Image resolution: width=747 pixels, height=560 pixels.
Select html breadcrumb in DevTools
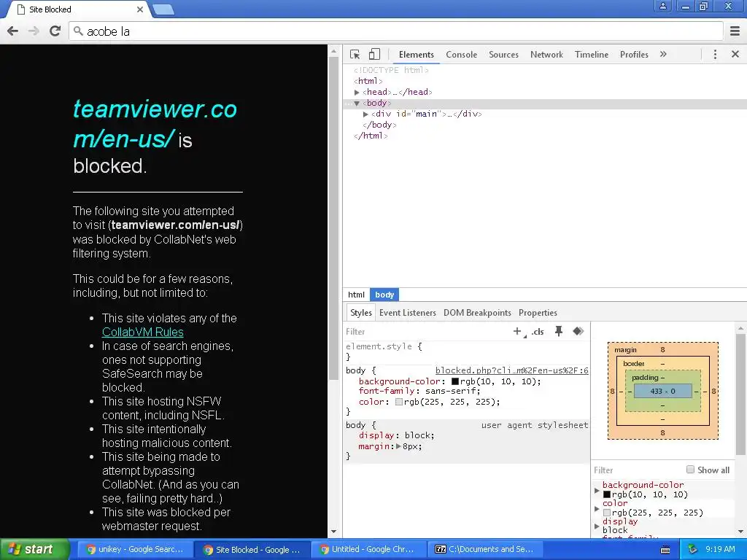coord(356,295)
